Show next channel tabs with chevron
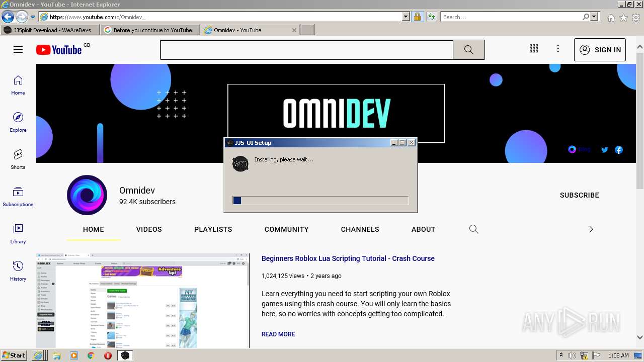This screenshot has height=362, width=644. (x=591, y=229)
